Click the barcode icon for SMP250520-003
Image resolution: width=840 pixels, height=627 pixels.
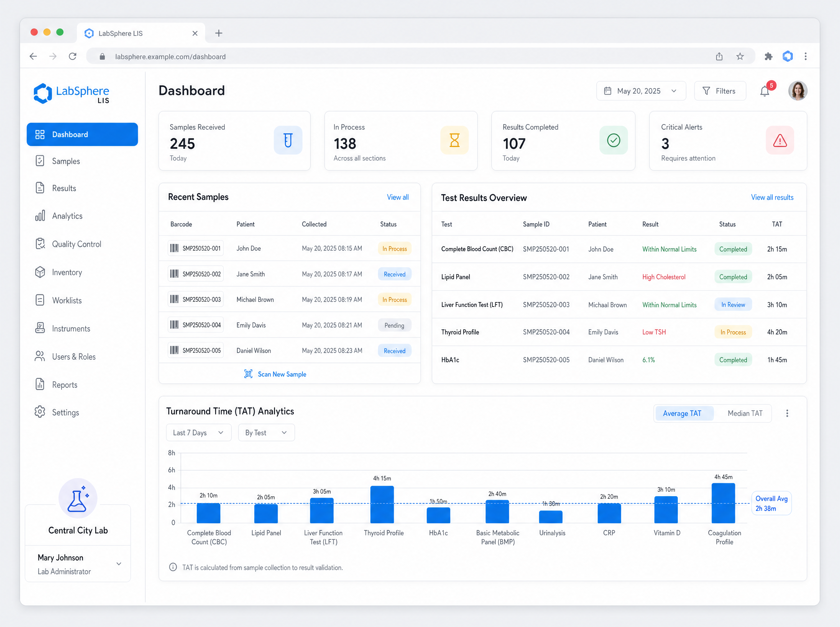(x=174, y=299)
